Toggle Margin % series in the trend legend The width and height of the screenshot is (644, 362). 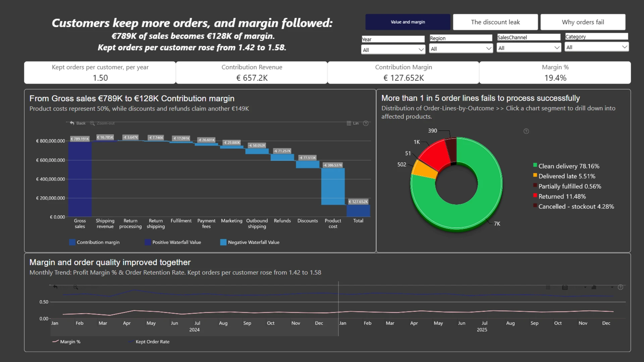coord(66,342)
